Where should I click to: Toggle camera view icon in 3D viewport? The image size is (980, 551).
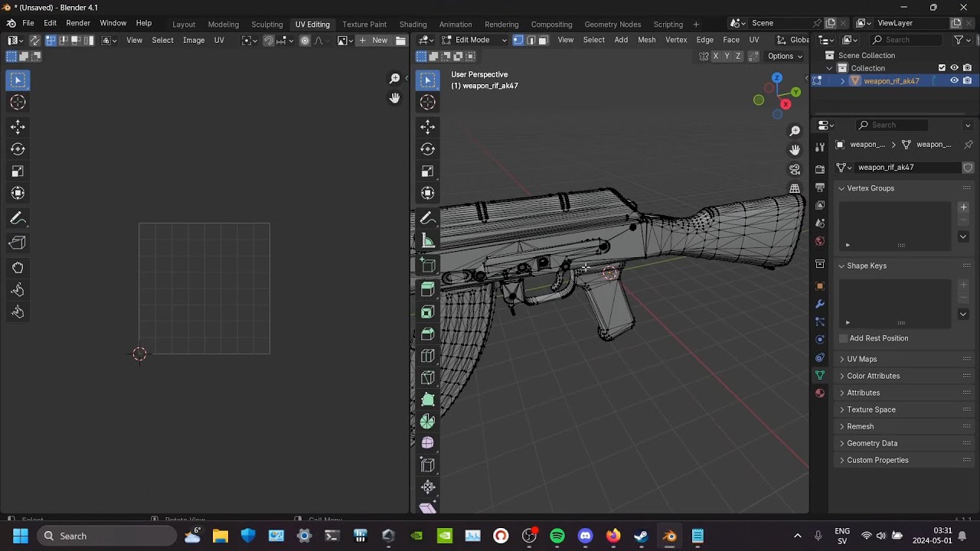click(795, 169)
